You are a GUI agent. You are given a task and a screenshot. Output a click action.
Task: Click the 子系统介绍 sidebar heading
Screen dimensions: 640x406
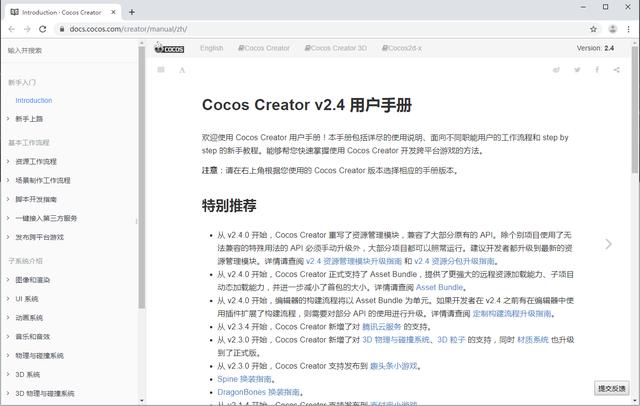point(25,261)
